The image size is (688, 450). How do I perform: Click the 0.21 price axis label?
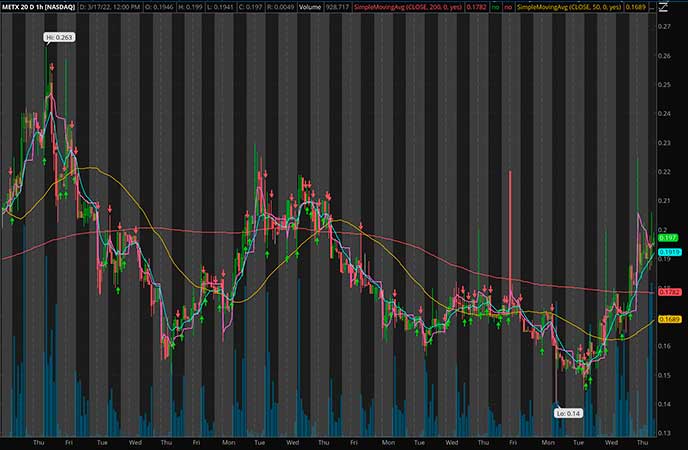pos(664,201)
